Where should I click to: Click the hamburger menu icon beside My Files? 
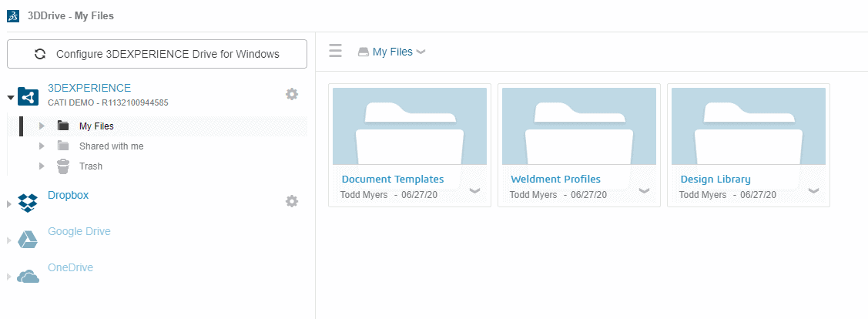tap(336, 51)
